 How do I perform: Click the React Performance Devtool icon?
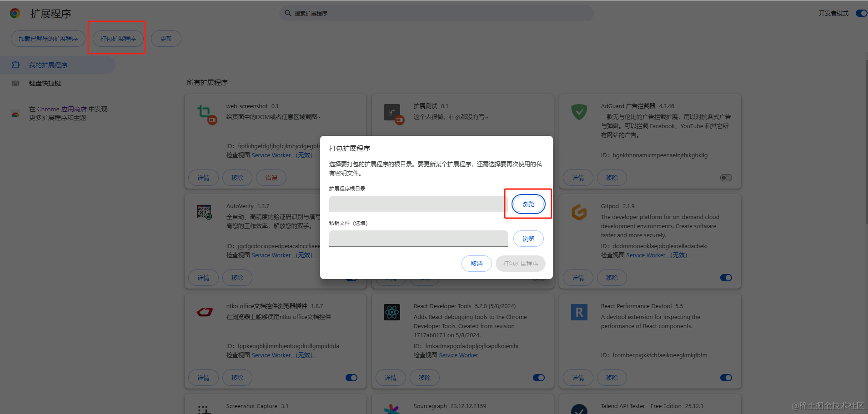tap(579, 312)
